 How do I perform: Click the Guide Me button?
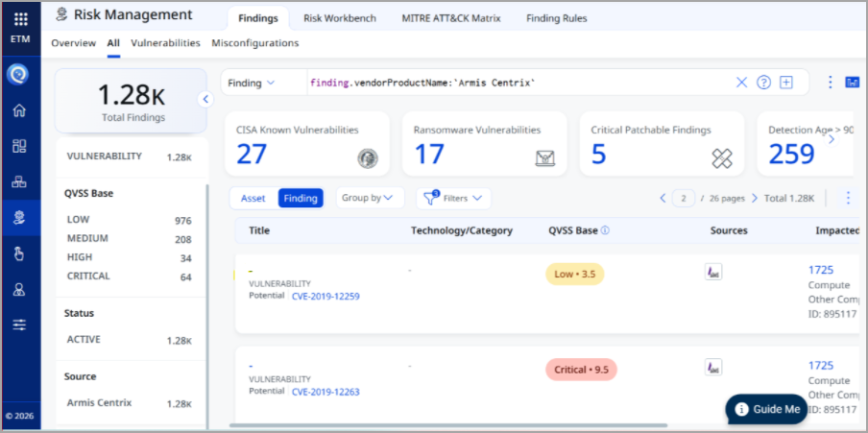[x=768, y=409]
